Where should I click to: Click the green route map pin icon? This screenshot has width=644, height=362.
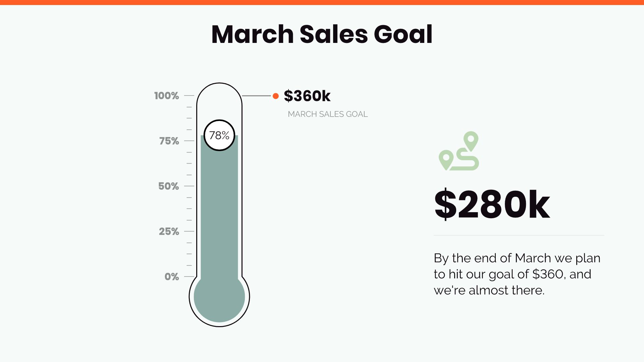click(x=459, y=151)
